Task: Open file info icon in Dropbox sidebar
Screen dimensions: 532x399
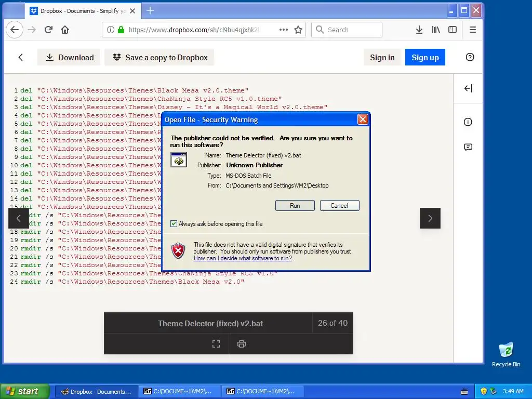Action: click(x=468, y=122)
